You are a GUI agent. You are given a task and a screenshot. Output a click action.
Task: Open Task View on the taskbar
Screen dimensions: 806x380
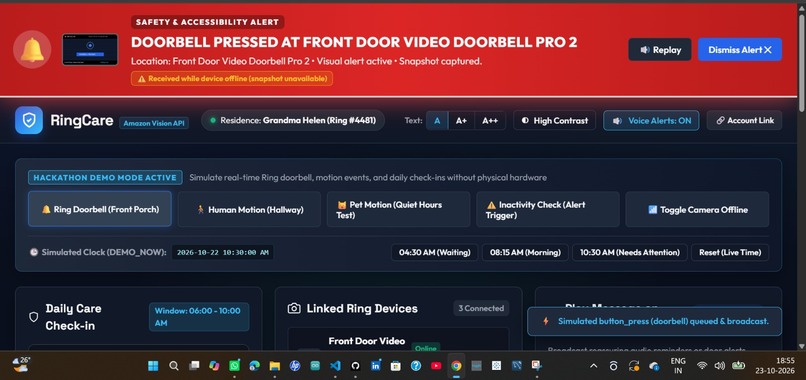click(194, 366)
